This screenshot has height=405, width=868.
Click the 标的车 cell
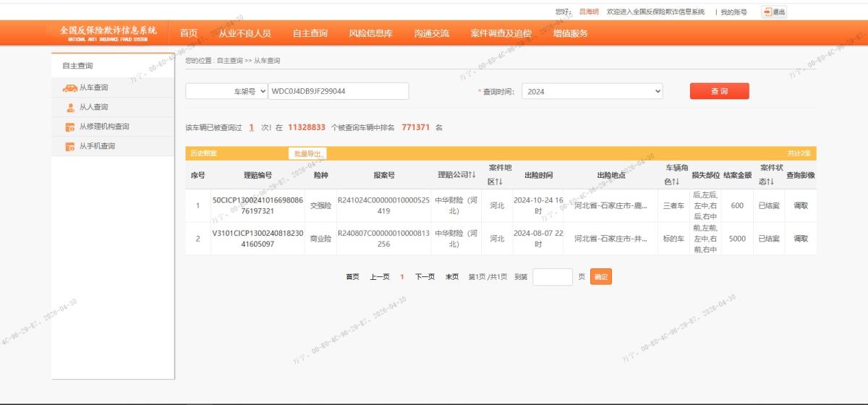[673, 239]
